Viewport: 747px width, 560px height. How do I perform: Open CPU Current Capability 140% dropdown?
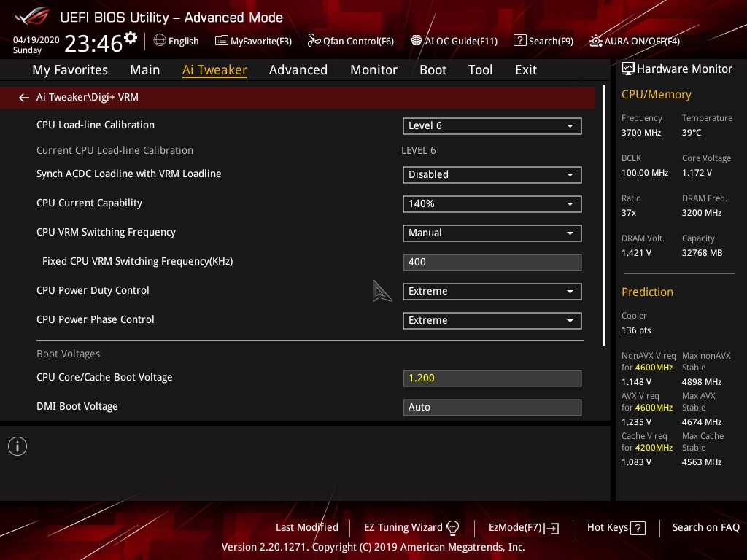click(492, 204)
